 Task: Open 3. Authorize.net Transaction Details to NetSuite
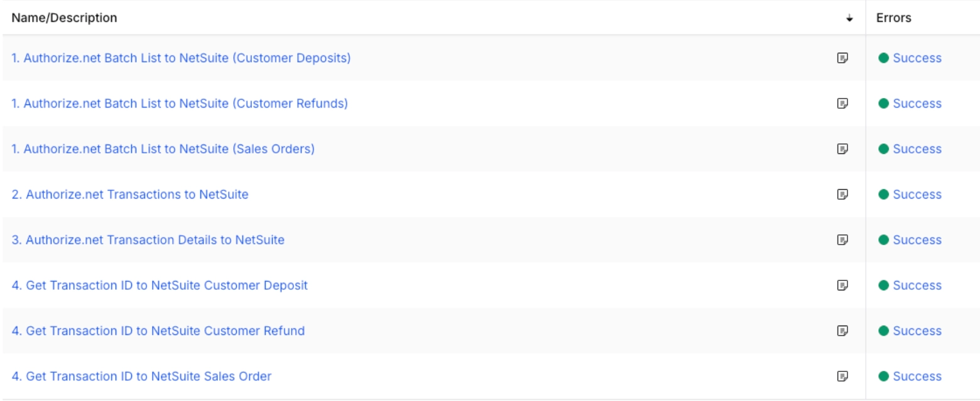pyautogui.click(x=148, y=240)
